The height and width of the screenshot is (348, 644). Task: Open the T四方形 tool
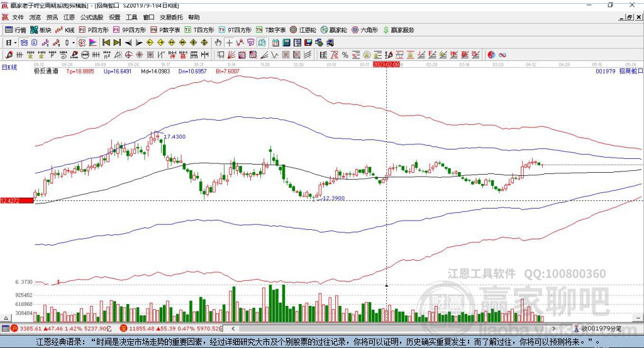(199, 30)
